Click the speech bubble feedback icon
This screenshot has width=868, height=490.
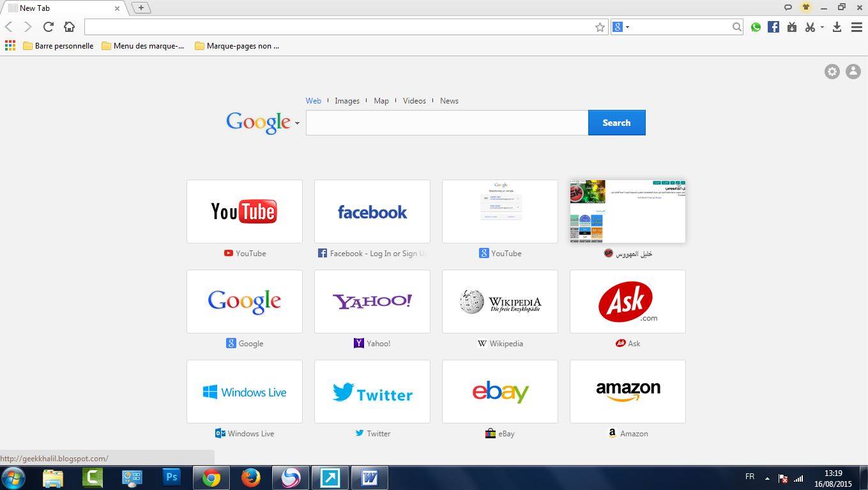coord(788,8)
